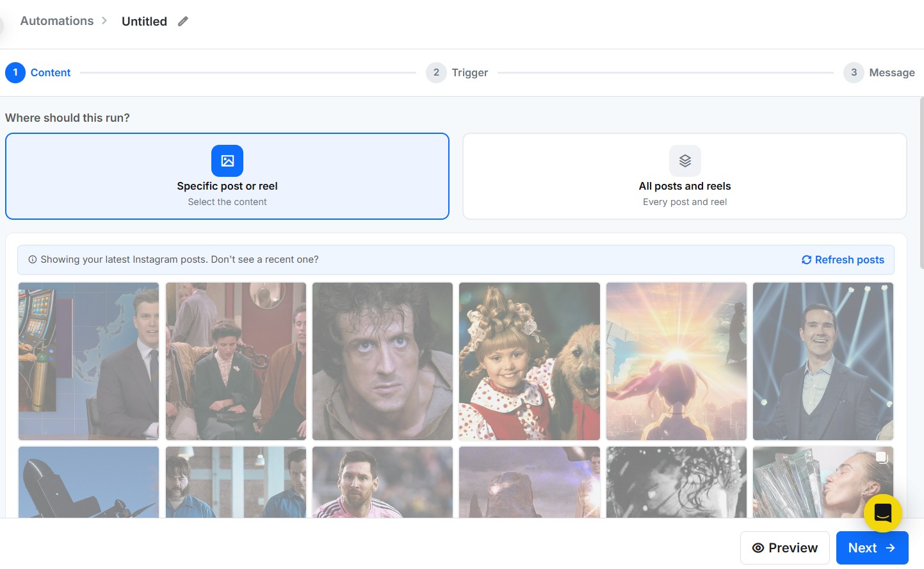The image size is (924, 569).
Task: Click the Refresh posts link
Action: click(x=843, y=260)
